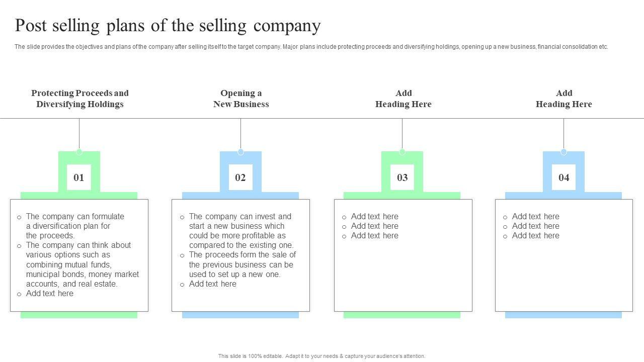The height and width of the screenshot is (362, 644).
Task: Select the connector dot above number 04
Action: pos(563,152)
